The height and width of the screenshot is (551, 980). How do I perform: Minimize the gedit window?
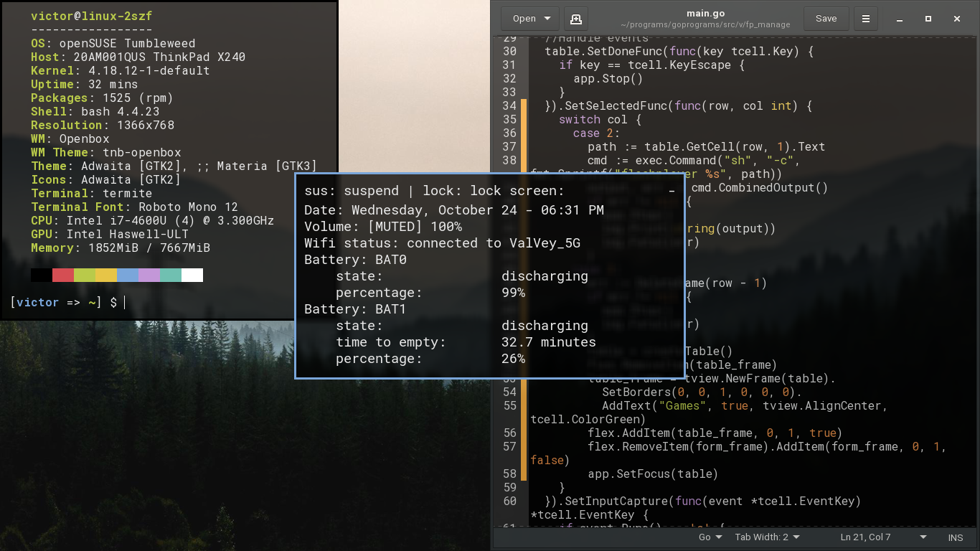pyautogui.click(x=900, y=19)
